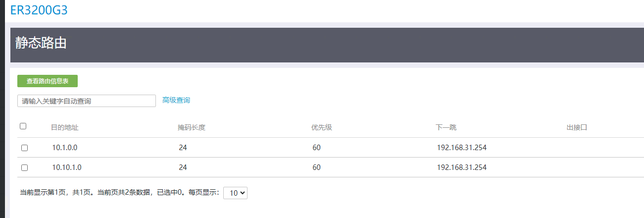Sort by the 下一跳 column header
This screenshot has width=644, height=218.
point(446,127)
